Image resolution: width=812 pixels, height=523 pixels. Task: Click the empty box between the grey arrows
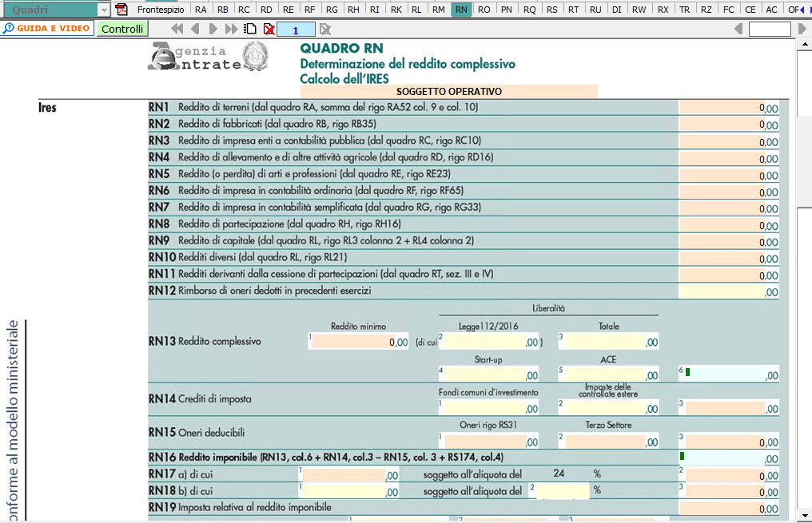770,29
